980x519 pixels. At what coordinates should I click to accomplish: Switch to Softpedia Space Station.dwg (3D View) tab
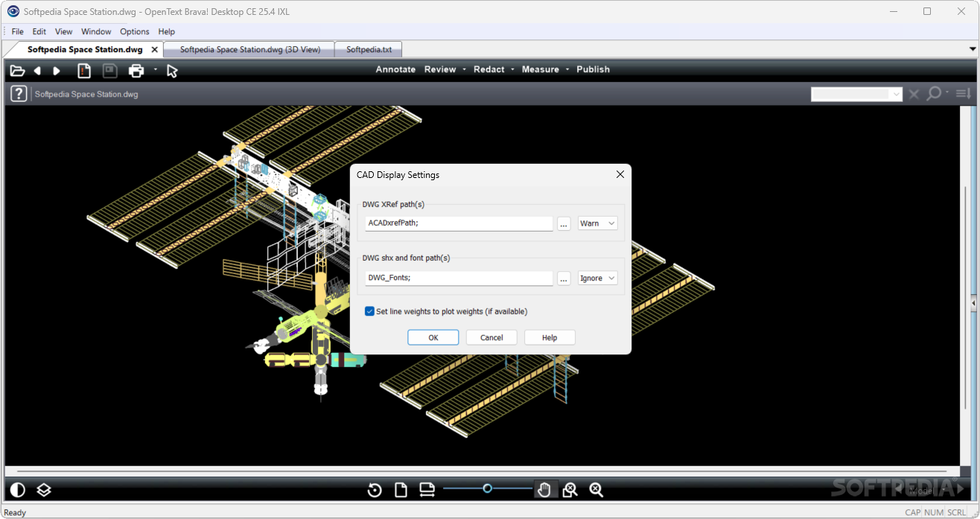(x=250, y=50)
